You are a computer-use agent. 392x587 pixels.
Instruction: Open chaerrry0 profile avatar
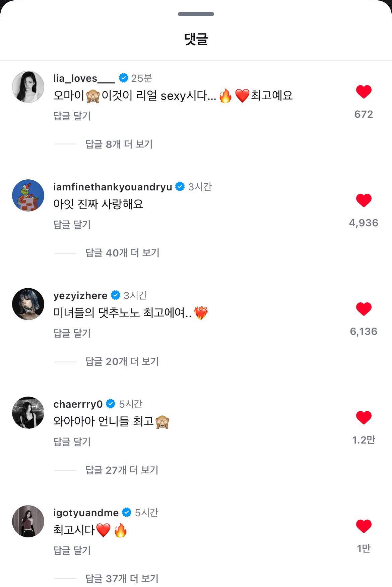[x=28, y=413]
